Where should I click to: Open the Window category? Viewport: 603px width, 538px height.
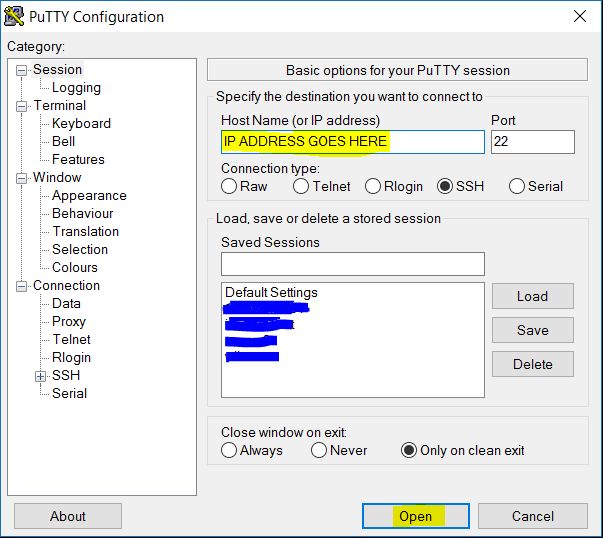57,177
